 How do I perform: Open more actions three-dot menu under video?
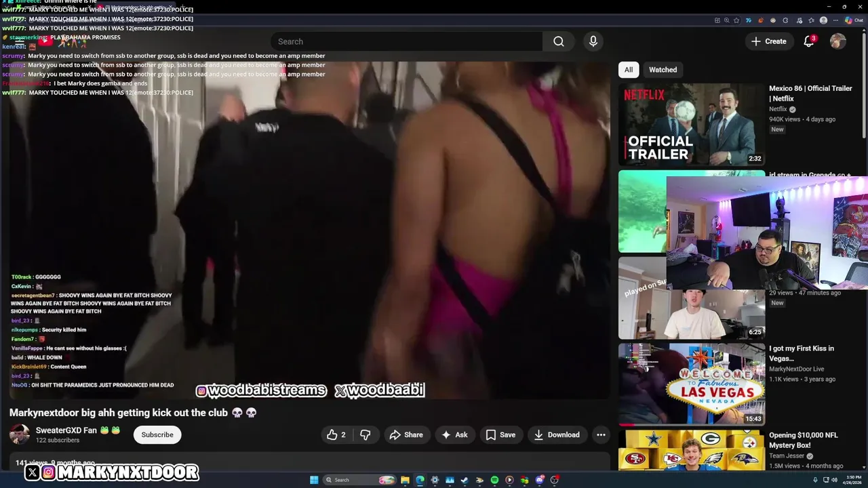click(601, 435)
